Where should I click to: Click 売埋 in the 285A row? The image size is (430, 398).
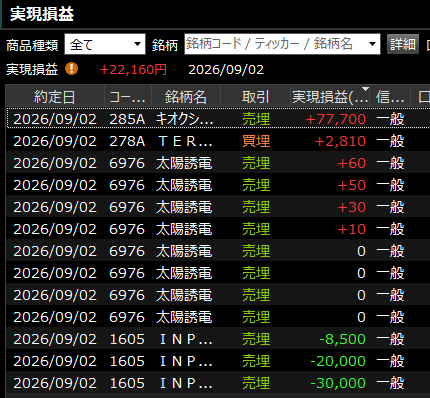point(256,119)
